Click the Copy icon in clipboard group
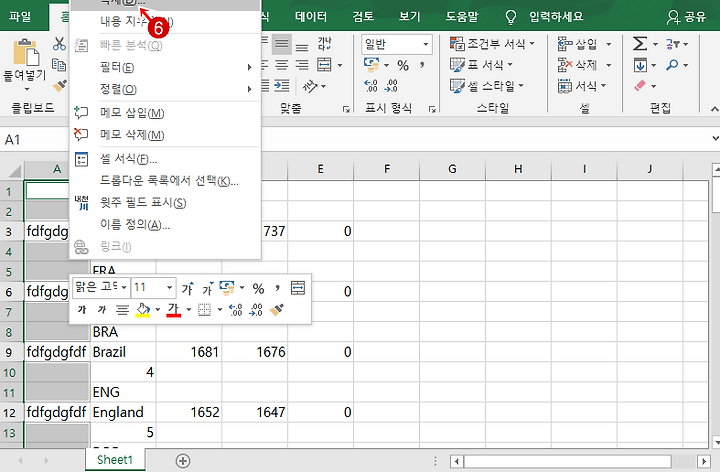Screen dimensions: 720x472 (x=59, y=65)
